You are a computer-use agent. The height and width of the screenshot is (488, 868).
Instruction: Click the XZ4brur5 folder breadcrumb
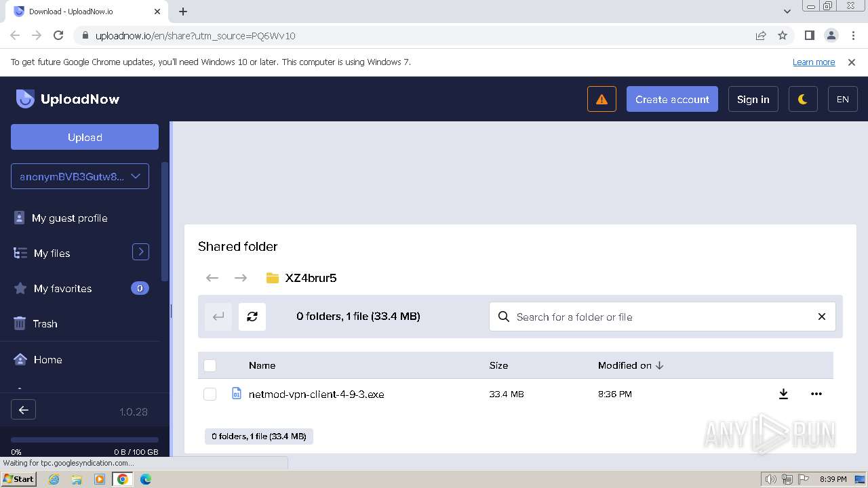coord(302,278)
